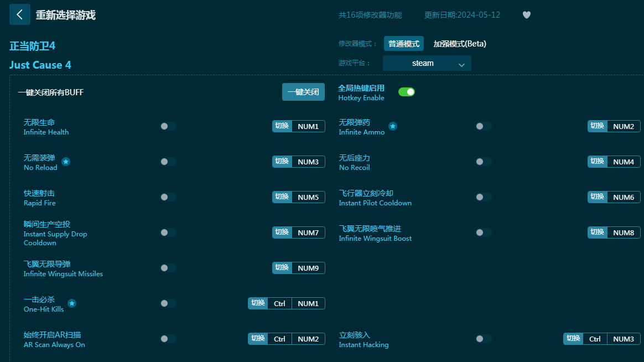Image resolution: width=644 pixels, height=362 pixels.
Task: Click the Just Cause 4 game title
Action: point(40,65)
